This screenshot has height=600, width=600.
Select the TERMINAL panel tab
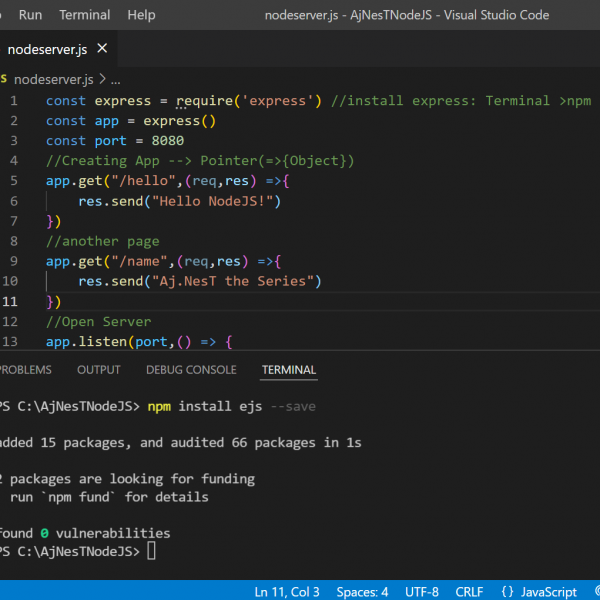tap(289, 370)
